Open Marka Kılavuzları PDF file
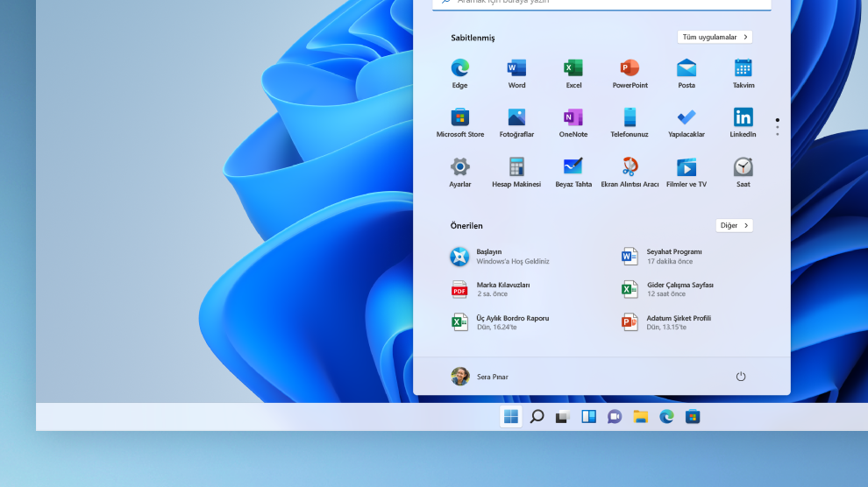 tap(490, 289)
